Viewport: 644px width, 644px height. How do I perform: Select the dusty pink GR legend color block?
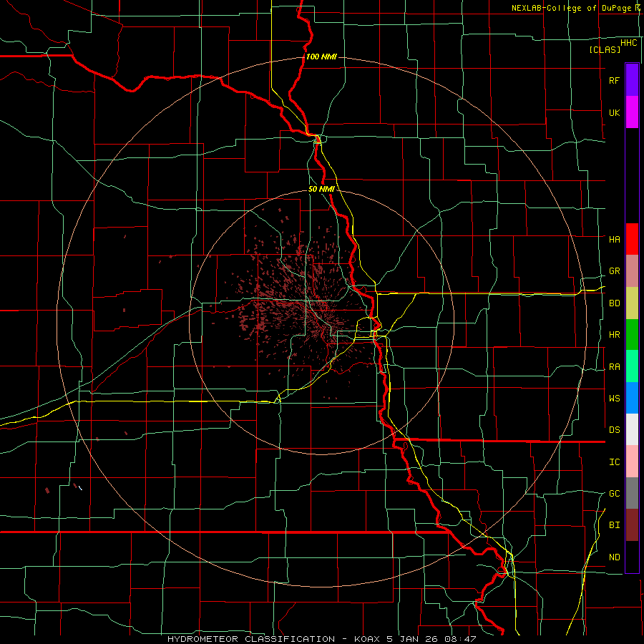click(x=632, y=271)
